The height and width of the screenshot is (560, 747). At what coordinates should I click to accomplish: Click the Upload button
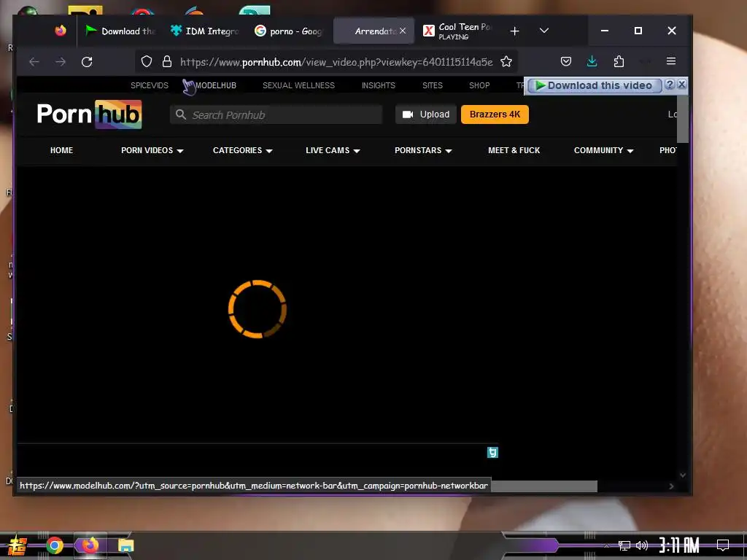(x=426, y=114)
